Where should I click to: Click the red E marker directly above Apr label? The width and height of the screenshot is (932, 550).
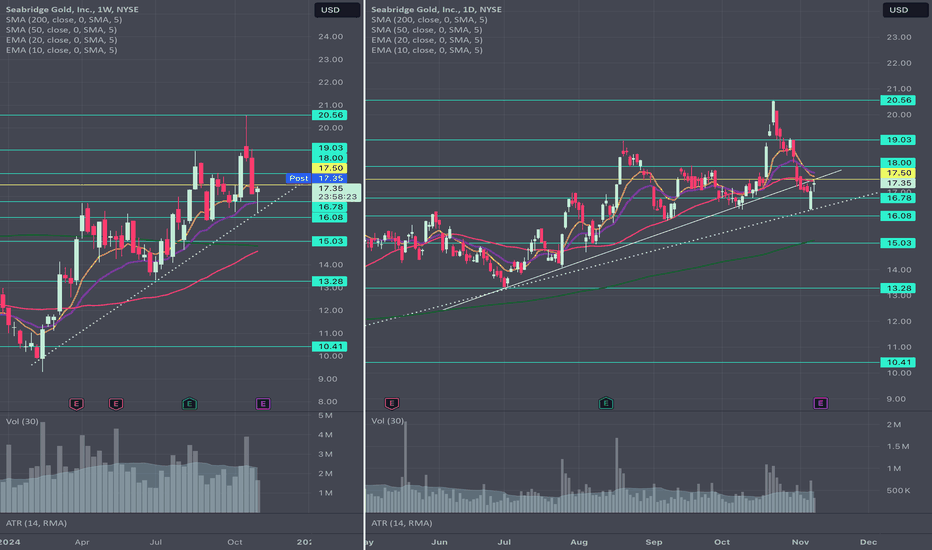[x=76, y=404]
